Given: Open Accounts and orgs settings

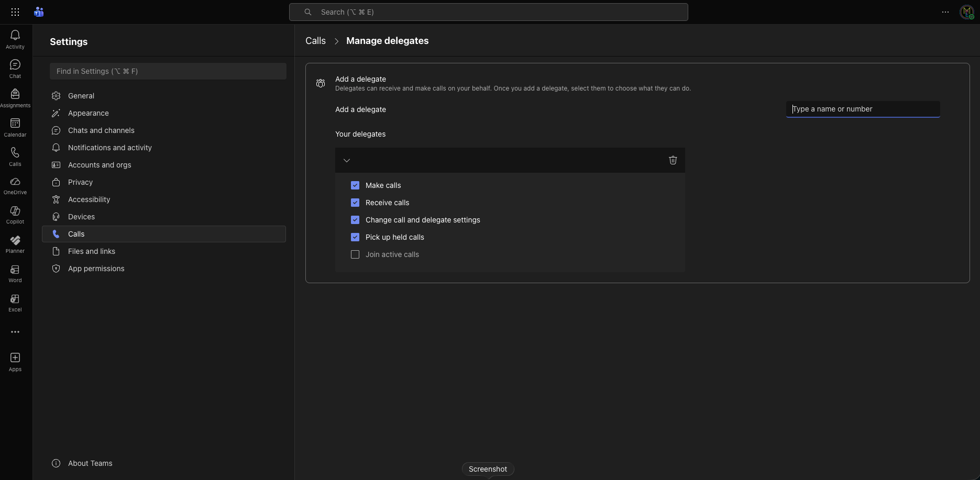Looking at the screenshot, I should (164, 165).
